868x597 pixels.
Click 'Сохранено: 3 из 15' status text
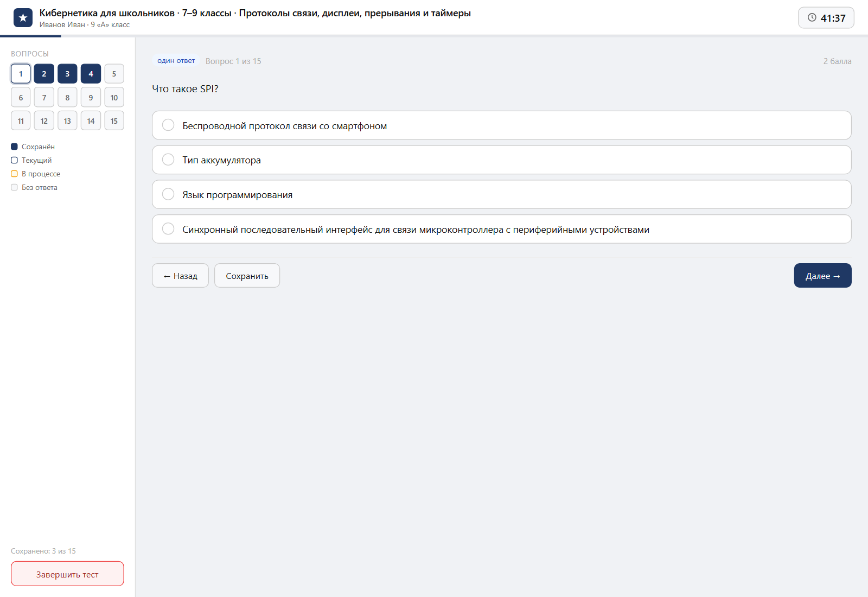[43, 551]
